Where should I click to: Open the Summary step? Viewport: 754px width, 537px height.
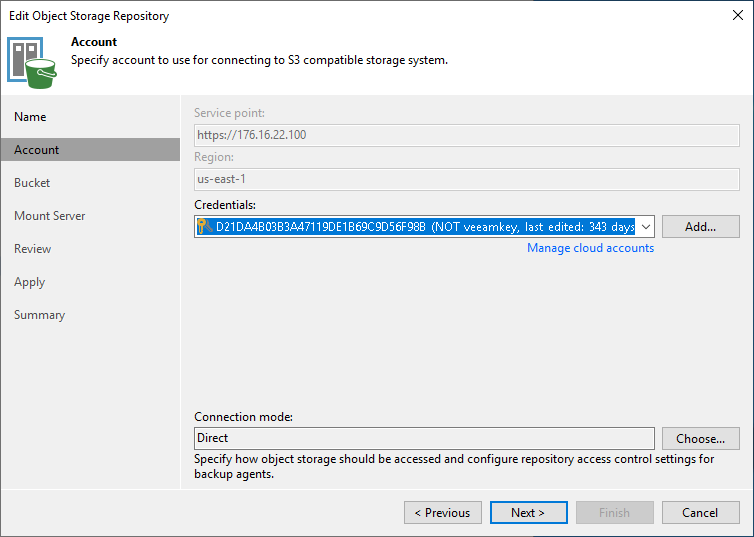[x=39, y=315]
